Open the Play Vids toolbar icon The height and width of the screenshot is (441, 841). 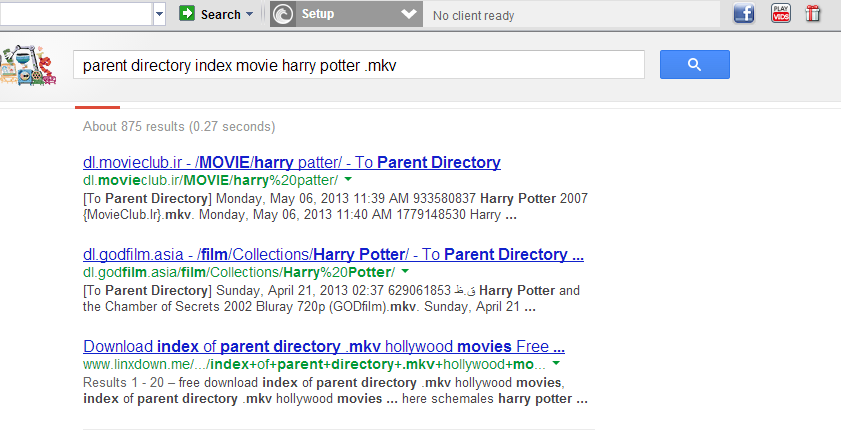coord(780,13)
